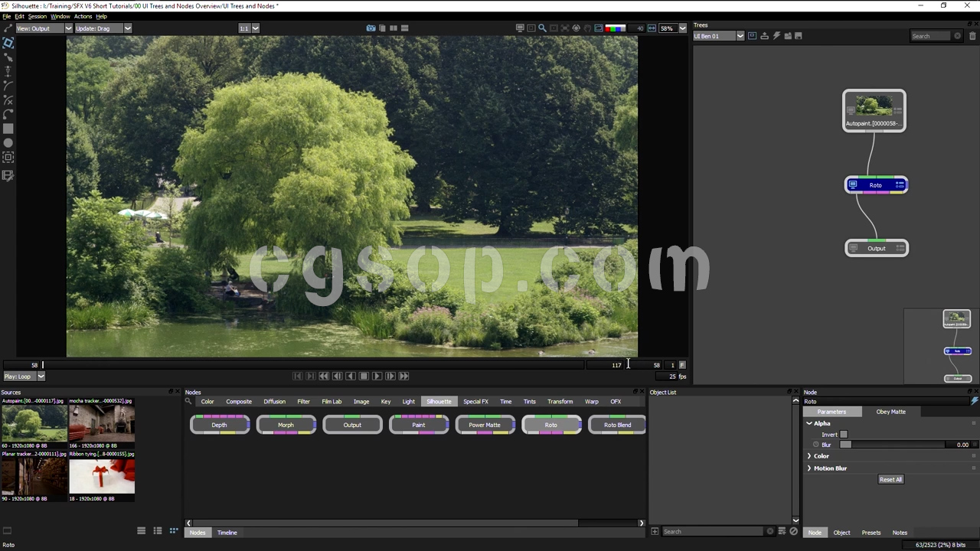Click the trash icon in Trees panel
The height and width of the screenshot is (551, 980).
click(972, 36)
